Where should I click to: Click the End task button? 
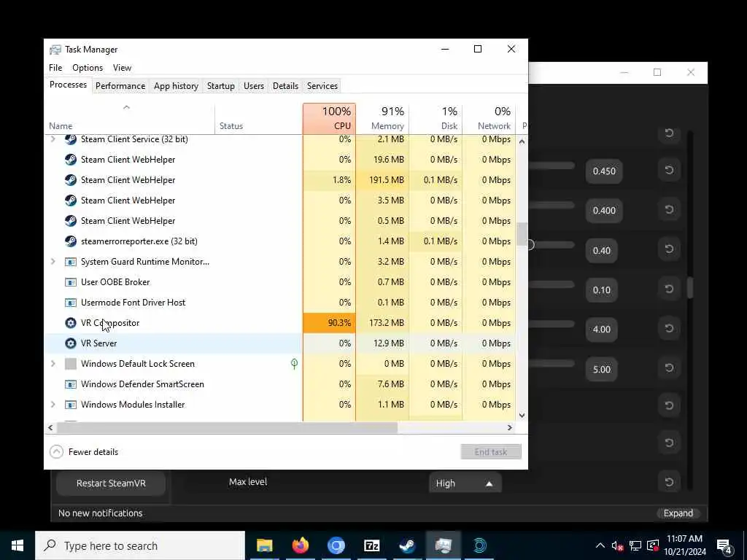point(491,452)
